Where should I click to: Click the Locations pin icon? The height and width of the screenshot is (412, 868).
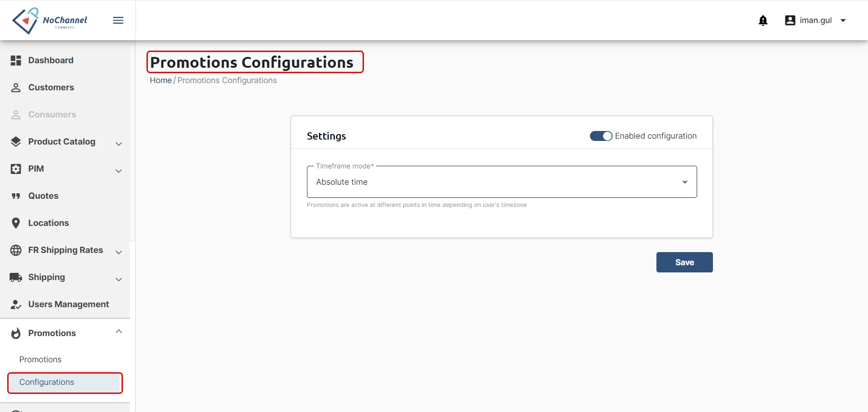(16, 223)
